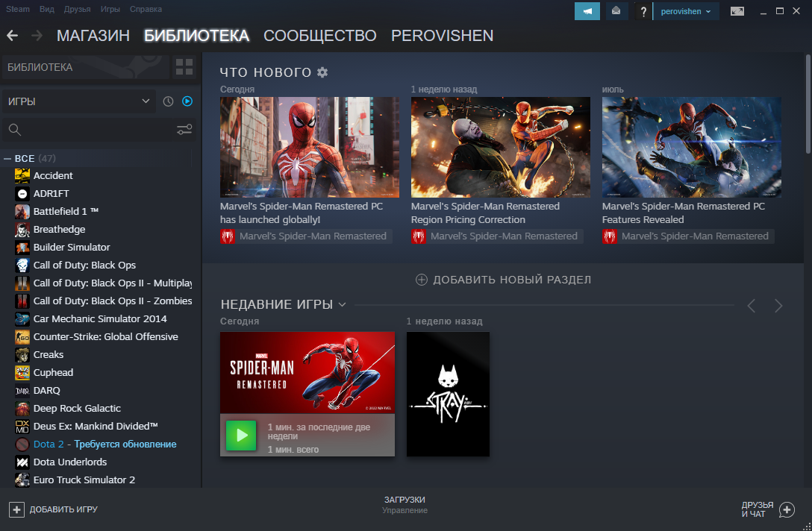Expand the НЕДАВНИЕ ИГРЫ shelf dropdown

(342, 304)
